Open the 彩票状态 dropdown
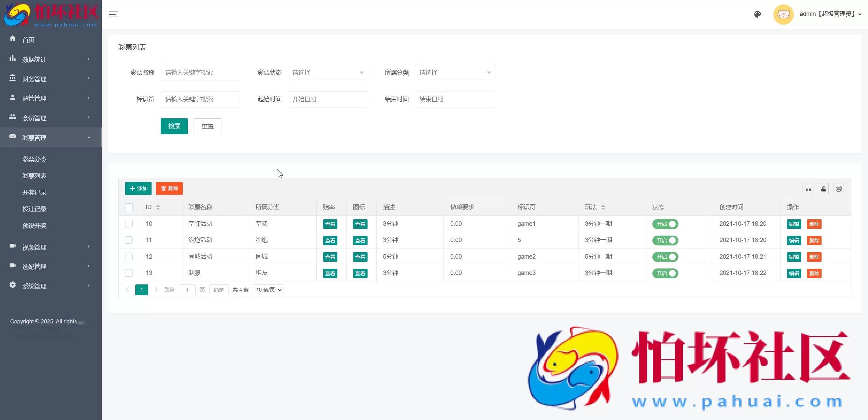Image resolution: width=868 pixels, height=420 pixels. [328, 73]
